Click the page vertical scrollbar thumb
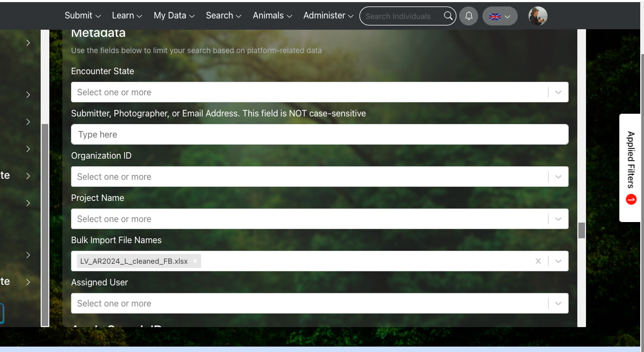The height and width of the screenshot is (352, 644). tap(582, 230)
